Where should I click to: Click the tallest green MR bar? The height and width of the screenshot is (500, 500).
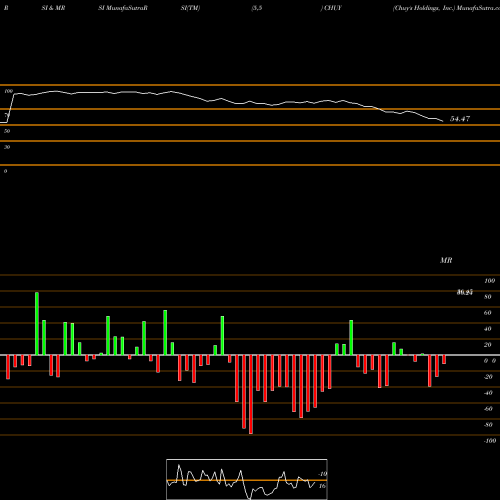click(37, 324)
